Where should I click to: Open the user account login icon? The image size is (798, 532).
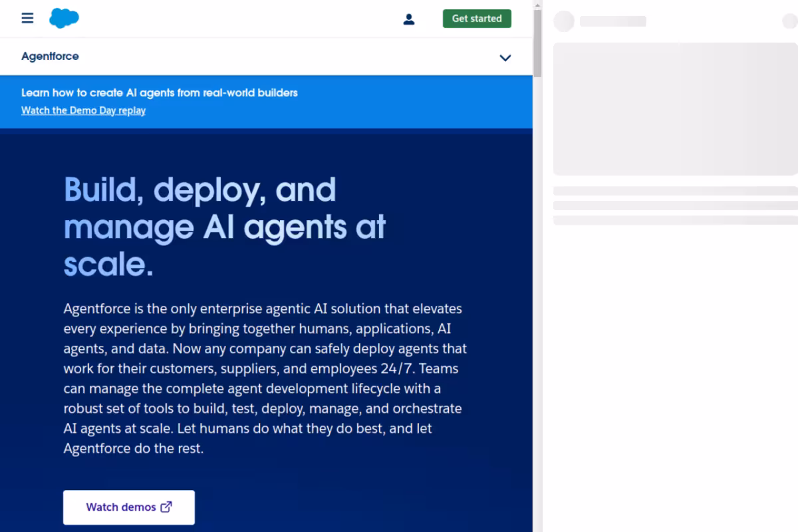(409, 19)
